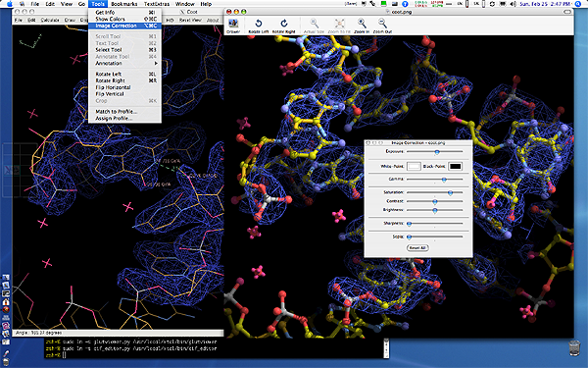Viewport: 588px width, 368px height.
Task: Open the Bookmarks menu
Action: pos(124,4)
